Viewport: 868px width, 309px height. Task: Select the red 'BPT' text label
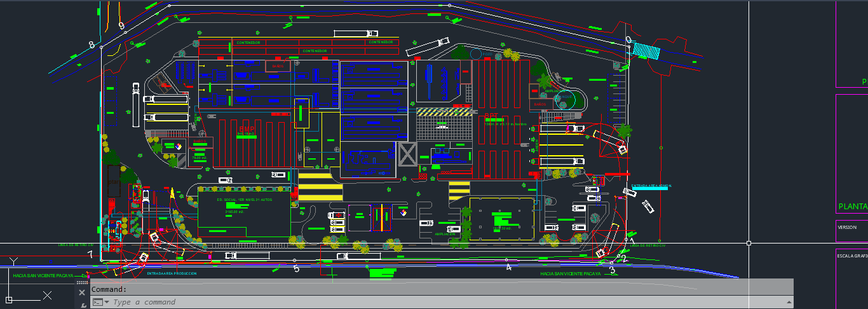491,117
